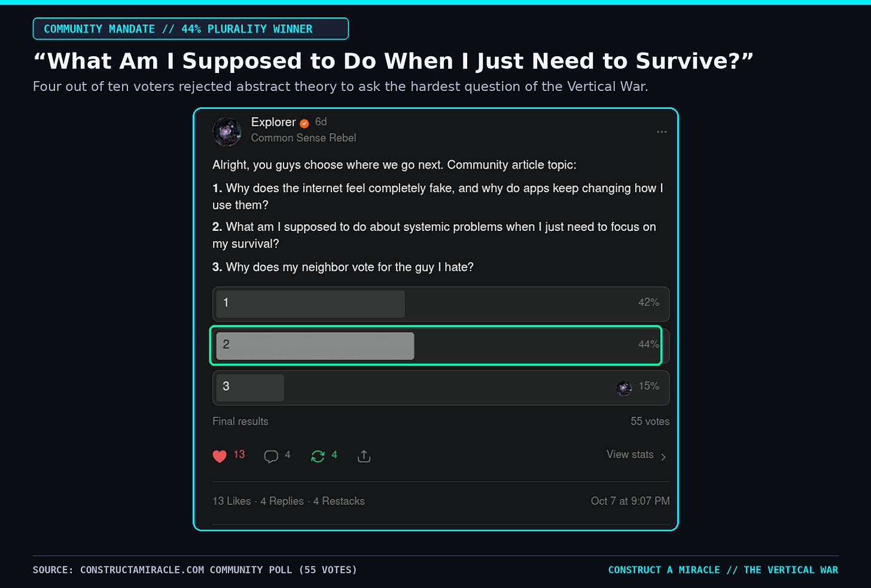Open replies via the comment bubble icon

pos(271,456)
